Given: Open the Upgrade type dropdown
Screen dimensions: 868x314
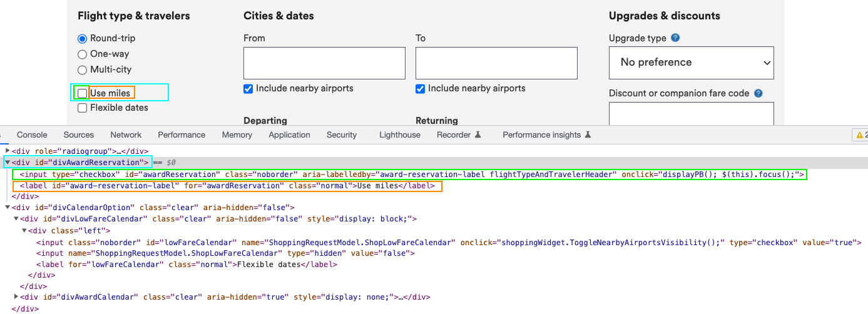Looking at the screenshot, I should click(x=692, y=63).
